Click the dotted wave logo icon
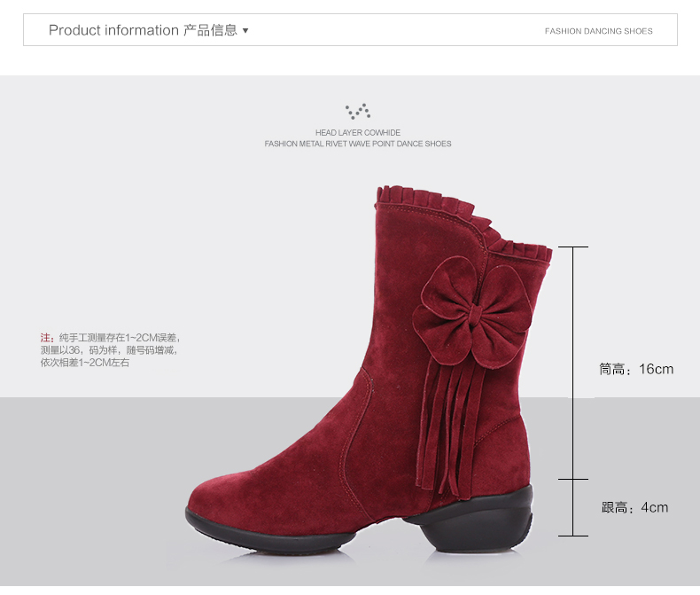The height and width of the screenshot is (595, 700). (358, 111)
